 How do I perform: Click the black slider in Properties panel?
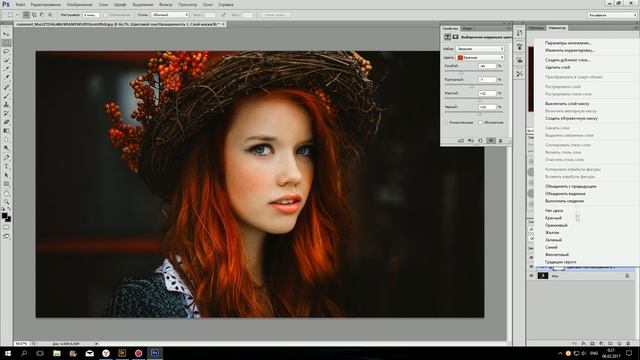tap(480, 114)
